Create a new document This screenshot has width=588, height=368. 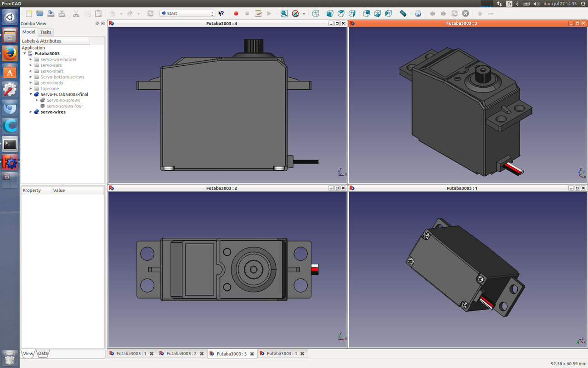[28, 14]
